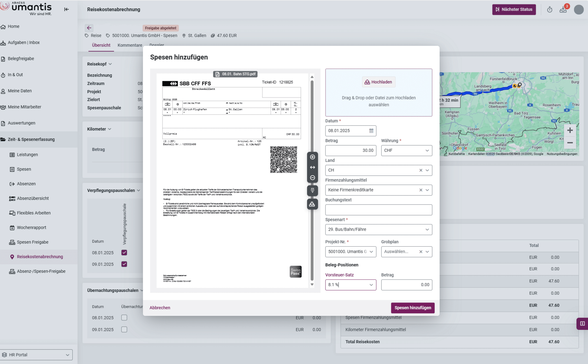Collapse the sidebar with the collapse icon
The image size is (588, 364).
point(66,9)
